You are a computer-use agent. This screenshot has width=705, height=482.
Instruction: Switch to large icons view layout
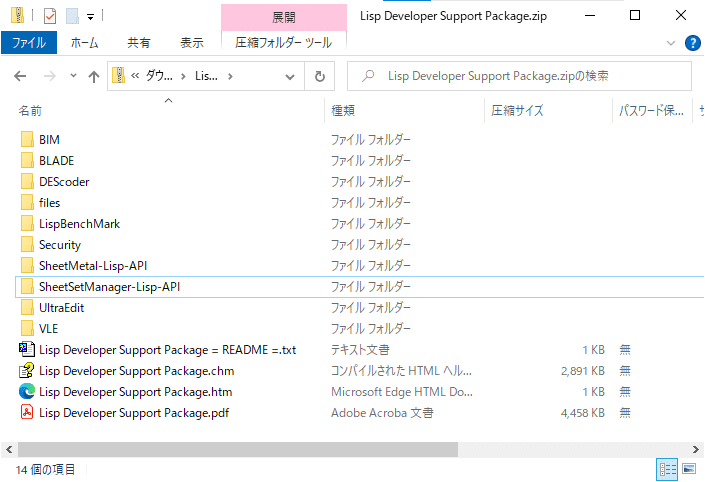(x=689, y=469)
